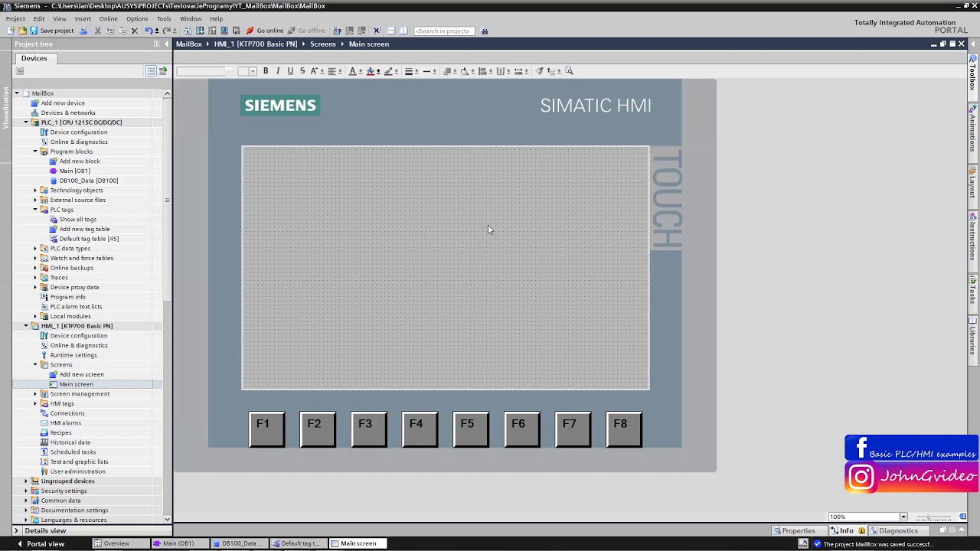Viewport: 980px width, 551px height.
Task: Toggle Bold text formatting
Action: click(x=266, y=71)
